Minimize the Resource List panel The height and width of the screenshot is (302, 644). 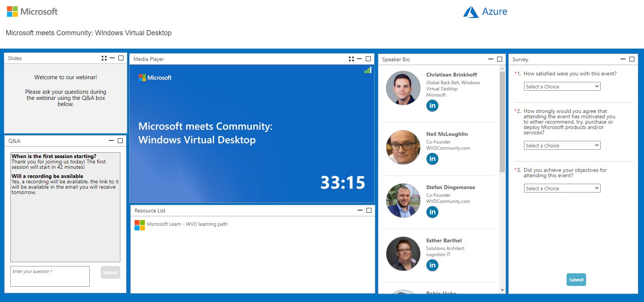coord(360,211)
